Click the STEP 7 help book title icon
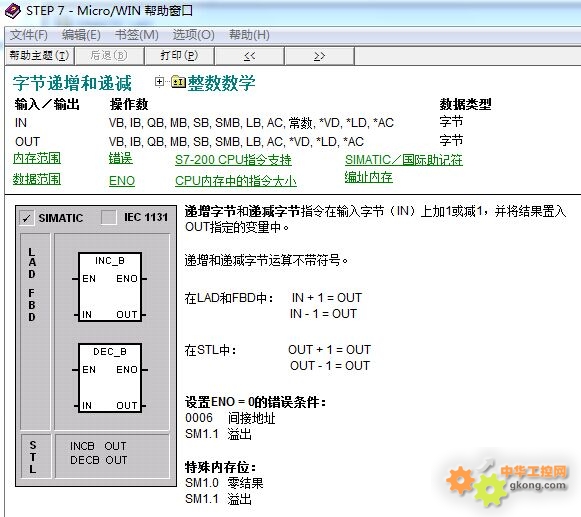 pyautogui.click(x=13, y=11)
